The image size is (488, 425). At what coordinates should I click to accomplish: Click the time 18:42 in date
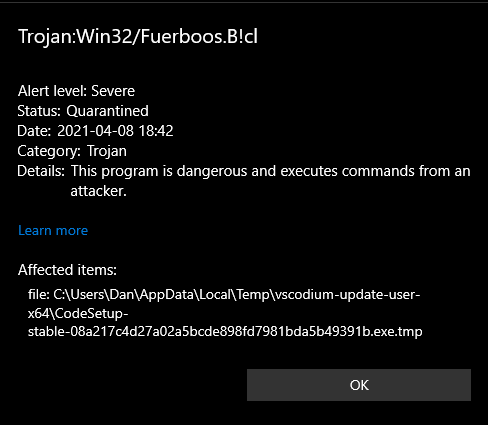pos(156,131)
